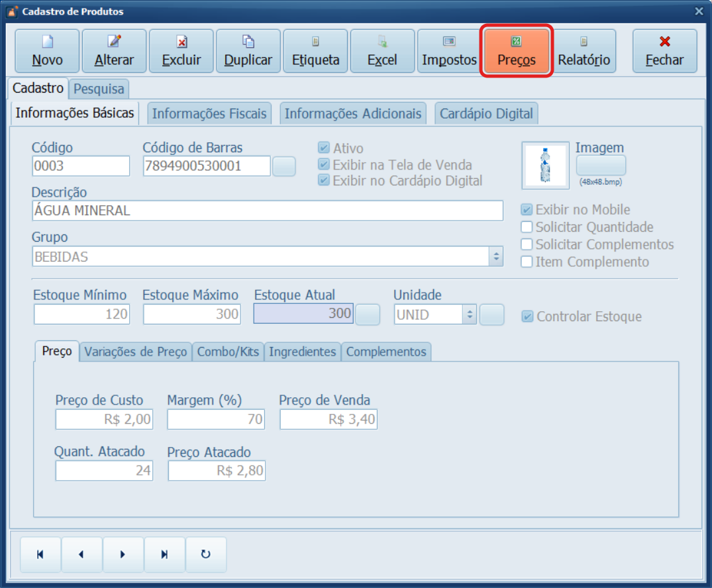
Task: Select the Variações de Preço tab
Action: 136,352
